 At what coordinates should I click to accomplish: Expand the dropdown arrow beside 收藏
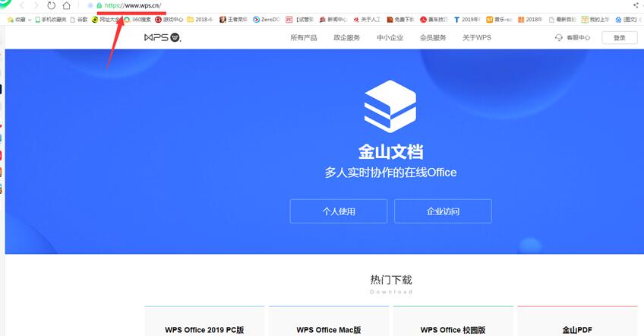click(x=30, y=20)
